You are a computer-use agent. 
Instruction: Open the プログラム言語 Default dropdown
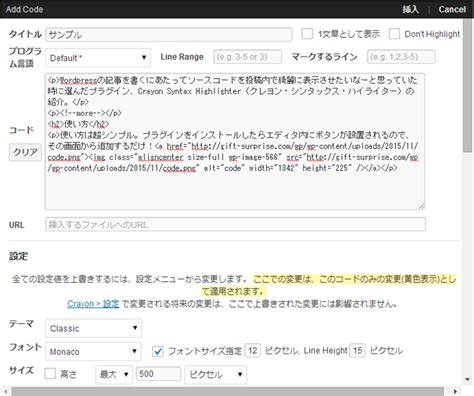[98, 58]
